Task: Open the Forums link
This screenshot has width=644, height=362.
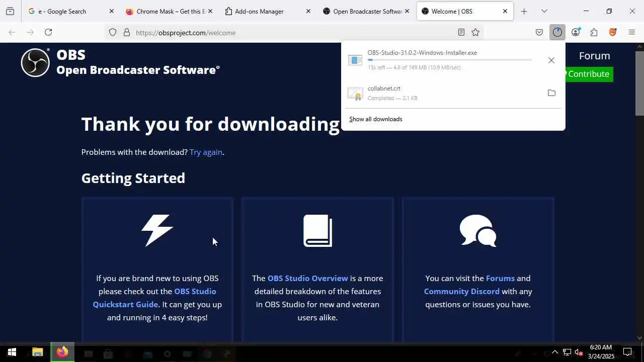Action: coord(500,278)
